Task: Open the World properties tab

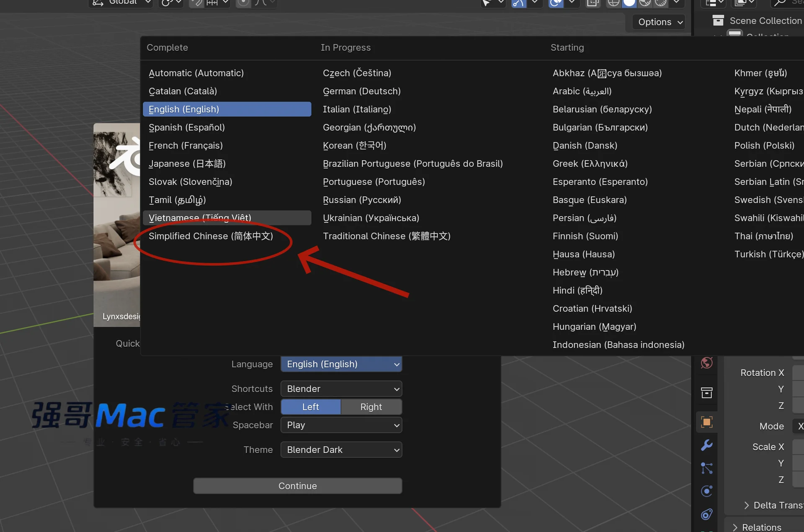Action: (706, 362)
